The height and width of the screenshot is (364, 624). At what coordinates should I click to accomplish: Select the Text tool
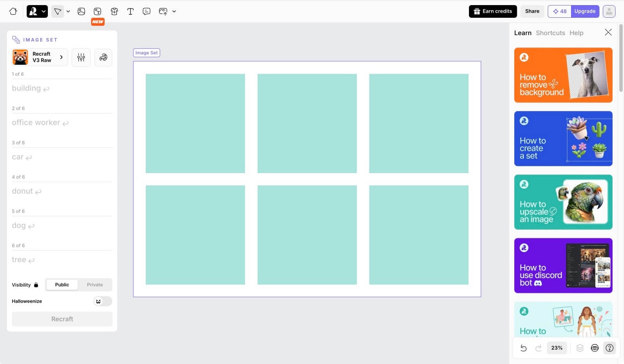click(x=130, y=11)
